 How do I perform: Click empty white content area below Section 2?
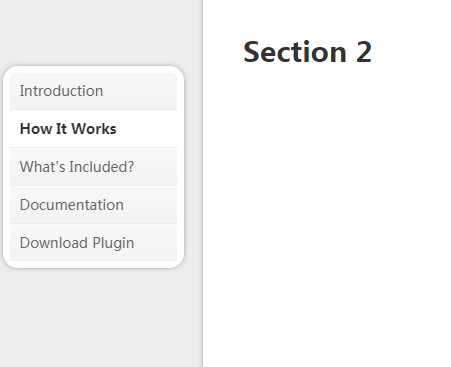click(327, 217)
